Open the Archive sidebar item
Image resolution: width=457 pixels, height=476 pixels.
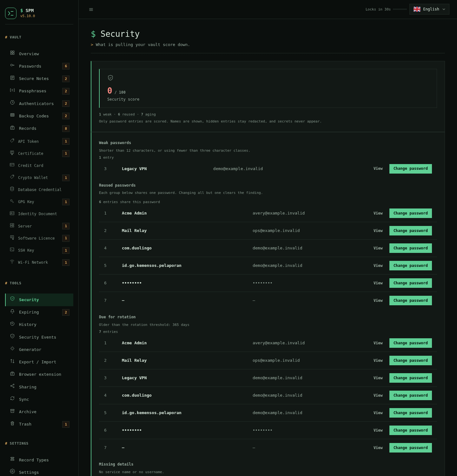(x=39, y=412)
